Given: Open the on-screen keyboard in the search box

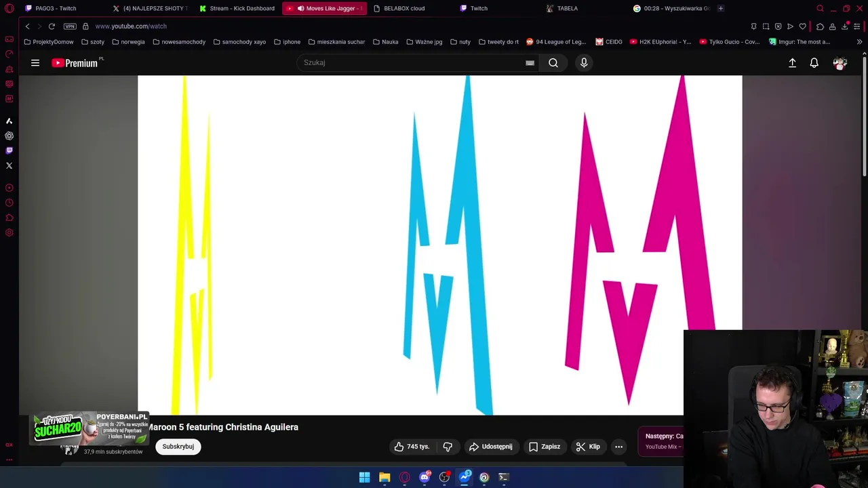Looking at the screenshot, I should [x=530, y=63].
